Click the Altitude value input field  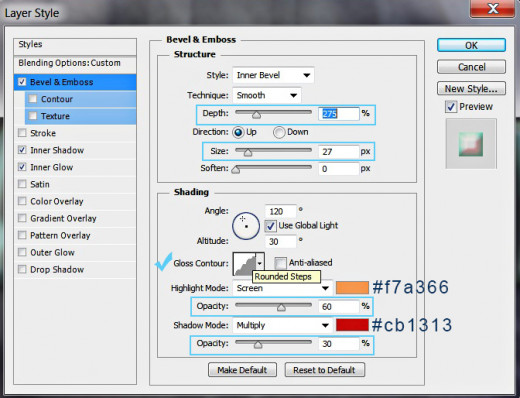280,241
